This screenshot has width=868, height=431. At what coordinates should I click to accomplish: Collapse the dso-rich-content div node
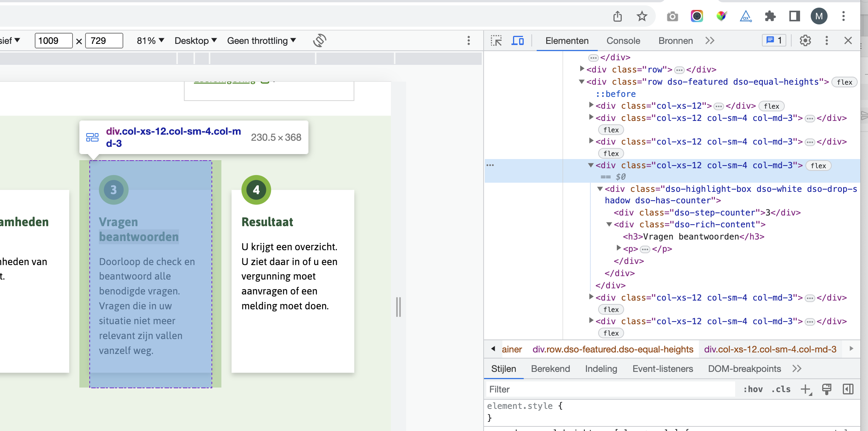click(610, 224)
